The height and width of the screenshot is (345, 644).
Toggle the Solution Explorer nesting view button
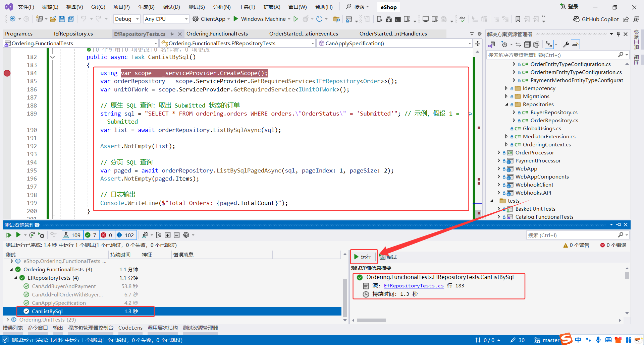[x=549, y=45]
